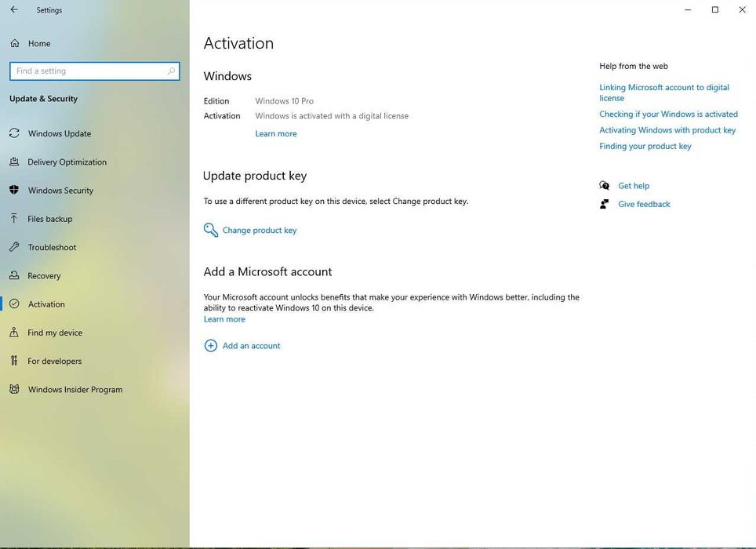Click the Update & Security category label

pyautogui.click(x=43, y=98)
